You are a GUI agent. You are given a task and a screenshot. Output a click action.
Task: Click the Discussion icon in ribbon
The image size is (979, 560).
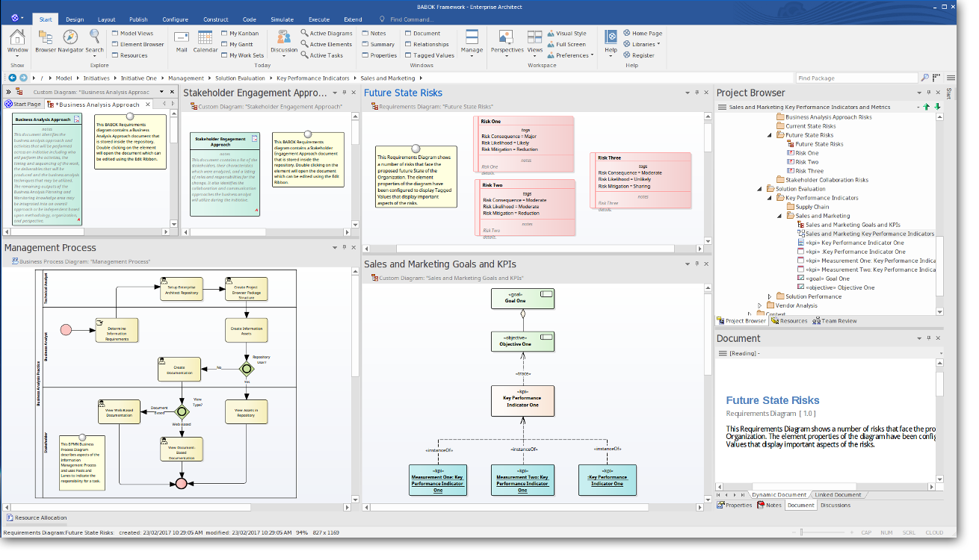[x=283, y=39]
